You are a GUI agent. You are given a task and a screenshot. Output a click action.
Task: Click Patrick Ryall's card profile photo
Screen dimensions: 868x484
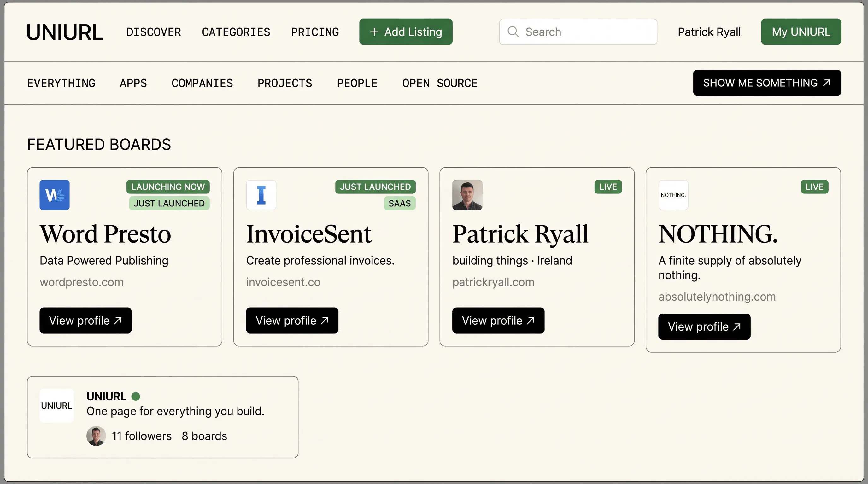click(467, 195)
